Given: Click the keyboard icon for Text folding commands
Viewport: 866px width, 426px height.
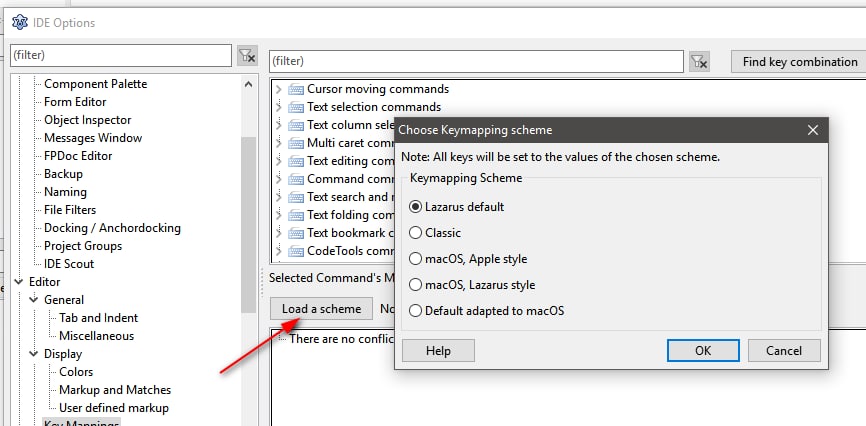Looking at the screenshot, I should [296, 215].
